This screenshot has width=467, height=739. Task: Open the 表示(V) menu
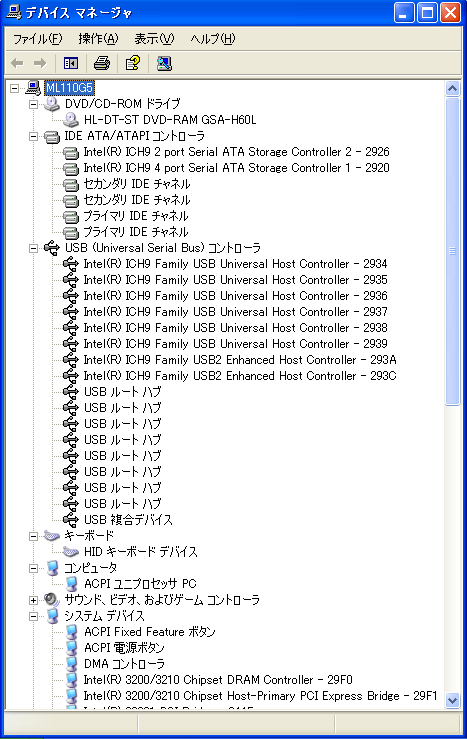pyautogui.click(x=154, y=39)
